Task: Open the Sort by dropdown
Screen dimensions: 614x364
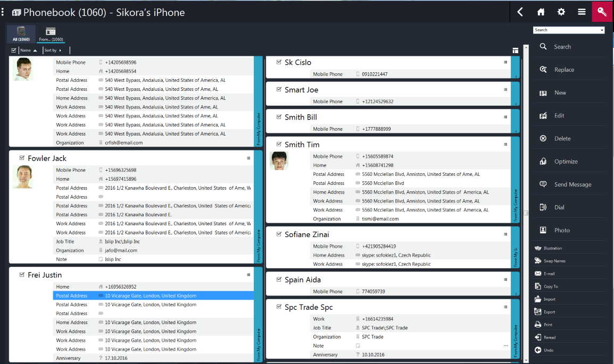Action: coord(53,50)
